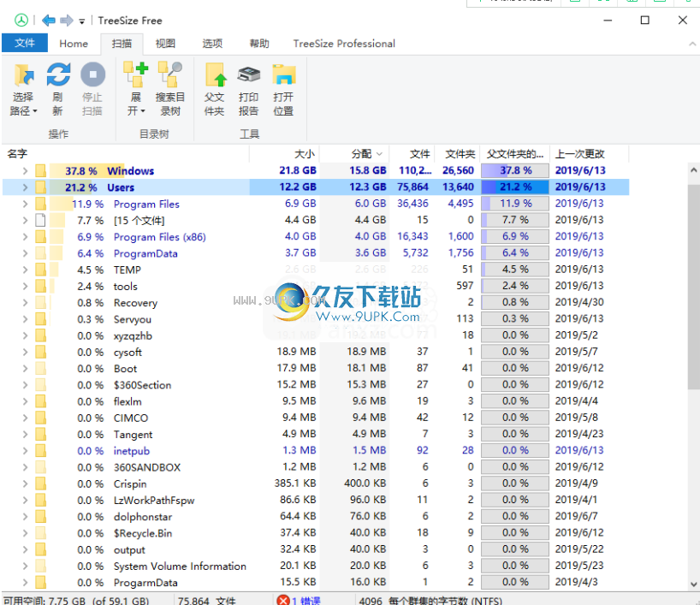Click the scrollbar up arrow

coord(693,170)
